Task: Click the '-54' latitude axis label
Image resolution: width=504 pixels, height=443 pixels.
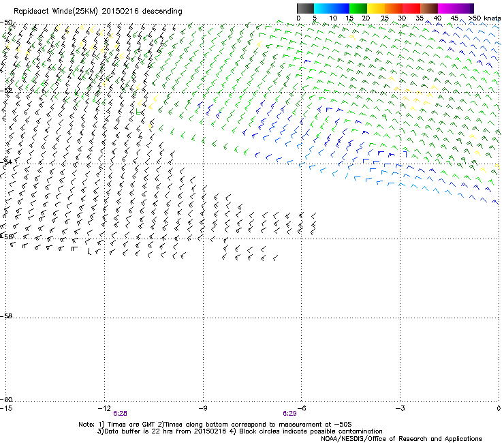Action: 6,162
